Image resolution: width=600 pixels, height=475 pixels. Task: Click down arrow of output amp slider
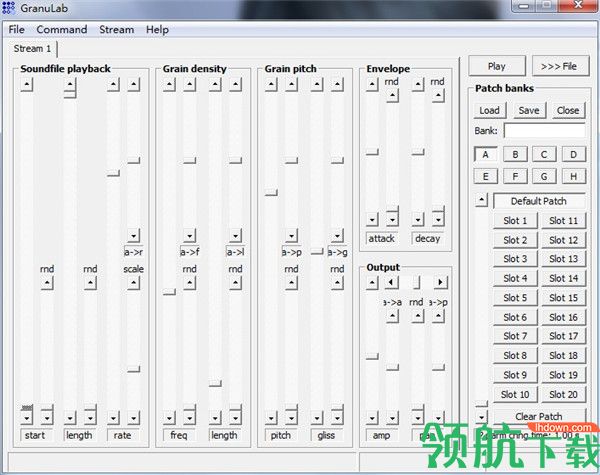click(372, 418)
